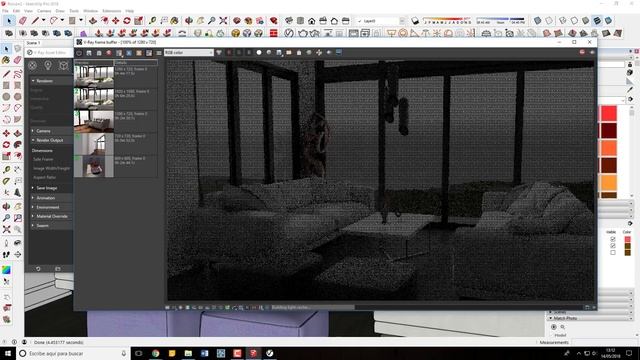This screenshot has width=640, height=360.
Task: Click the Windows Start button
Action: [8, 353]
